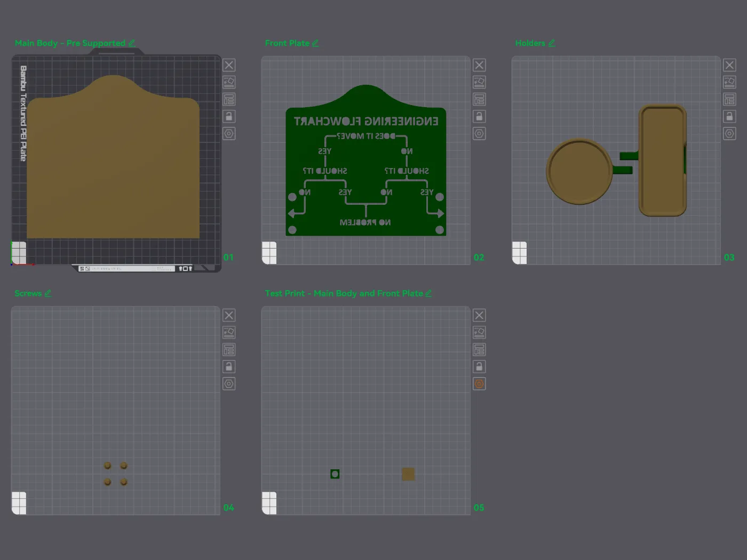747x560 pixels.
Task: Remove the Holders plate via X icon
Action: [x=729, y=65]
